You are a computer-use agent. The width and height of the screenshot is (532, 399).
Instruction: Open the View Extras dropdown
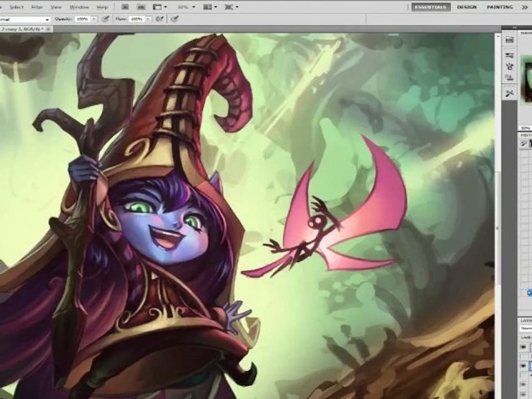[160, 7]
